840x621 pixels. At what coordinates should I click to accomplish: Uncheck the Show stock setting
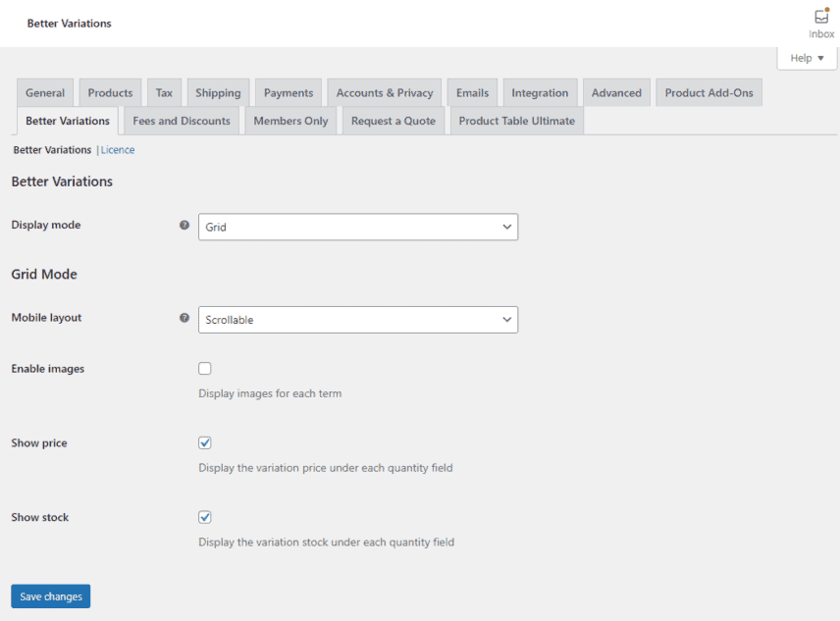(204, 517)
